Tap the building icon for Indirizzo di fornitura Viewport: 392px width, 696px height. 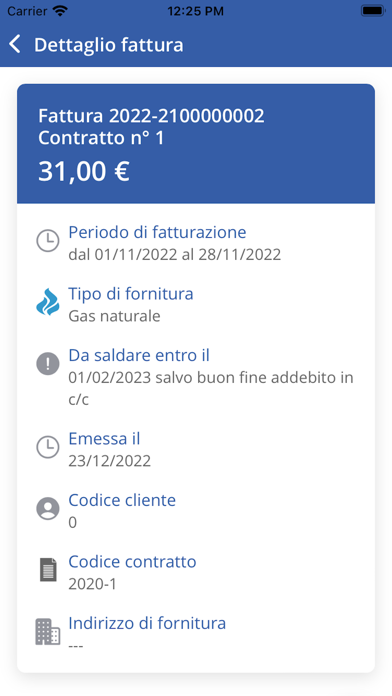tap(48, 632)
